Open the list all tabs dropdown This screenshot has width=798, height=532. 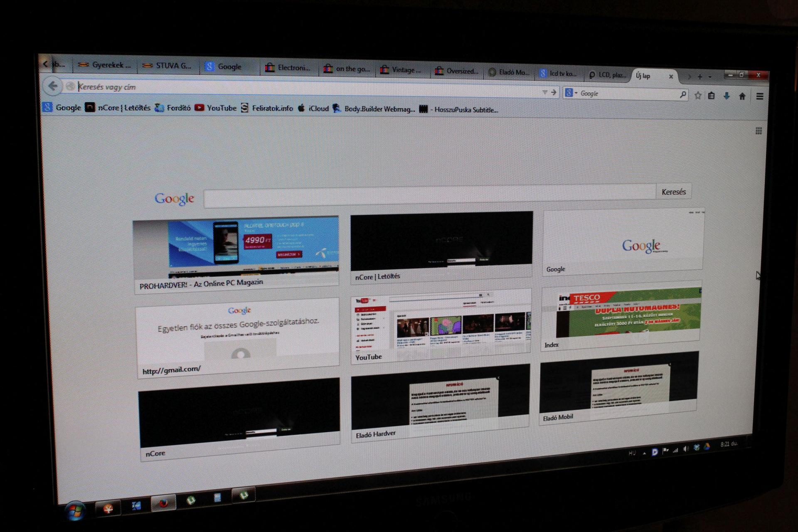[x=710, y=77]
